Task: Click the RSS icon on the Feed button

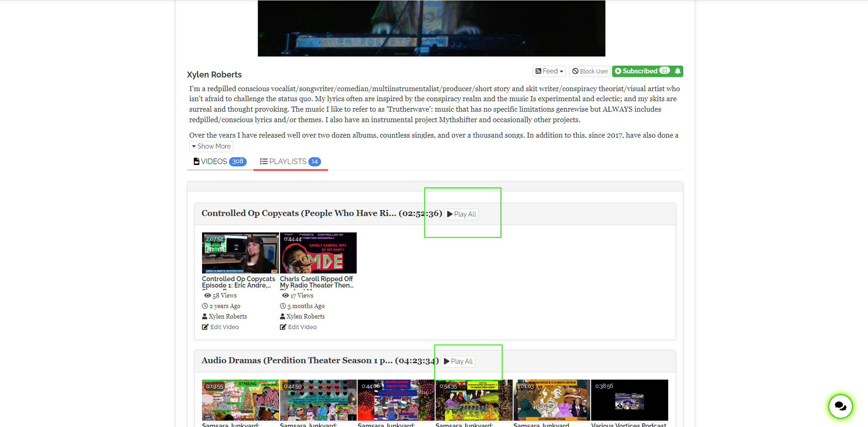Action: [x=539, y=71]
